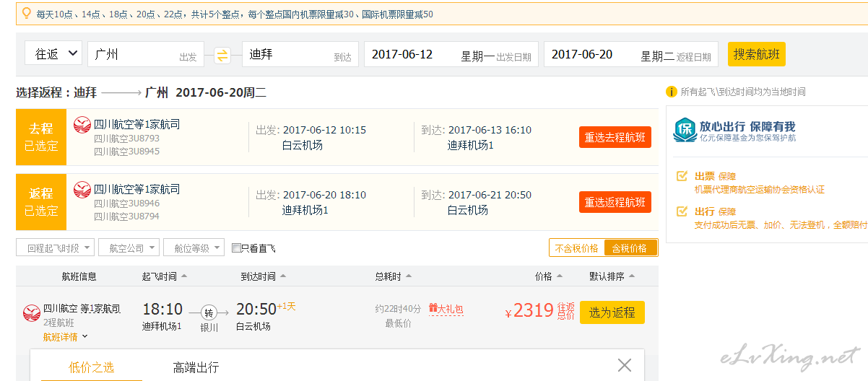Click flight number 四川航空3U8946

click(x=126, y=203)
